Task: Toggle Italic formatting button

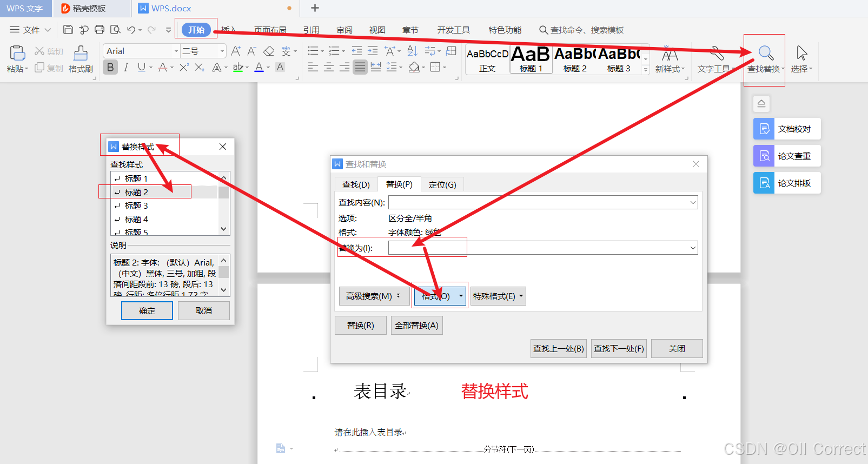Action: (126, 67)
